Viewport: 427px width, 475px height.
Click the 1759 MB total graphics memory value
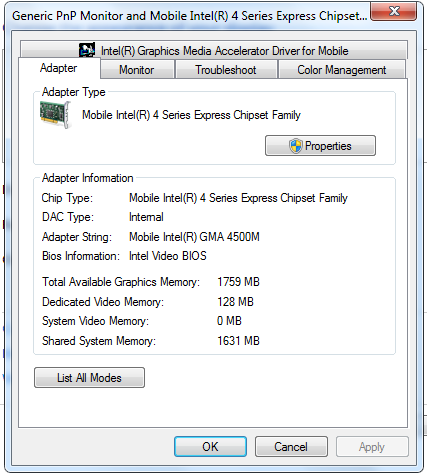(x=238, y=282)
